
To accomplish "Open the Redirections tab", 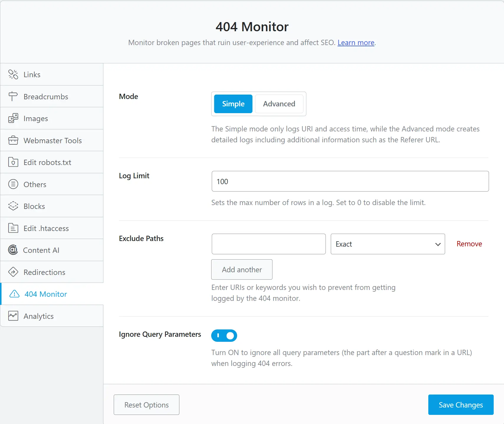I will pos(52,272).
